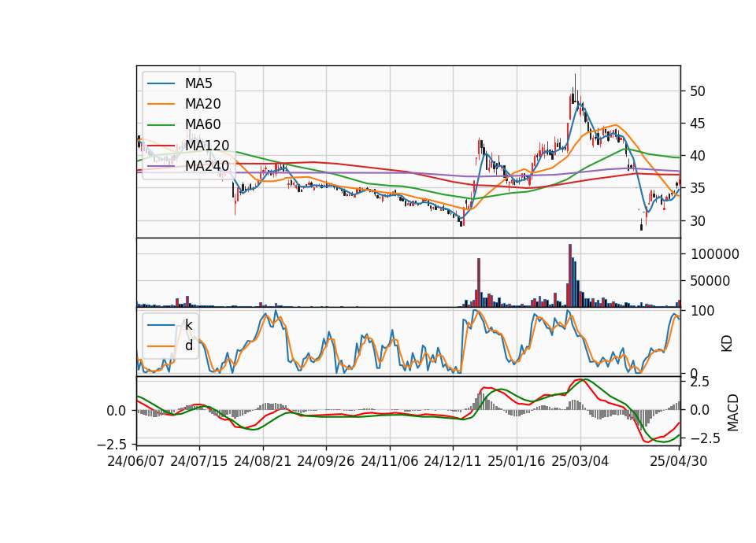Image resolution: width=756 pixels, height=543 pixels.
Task: Click the MA120 legend label
Action: (x=207, y=146)
